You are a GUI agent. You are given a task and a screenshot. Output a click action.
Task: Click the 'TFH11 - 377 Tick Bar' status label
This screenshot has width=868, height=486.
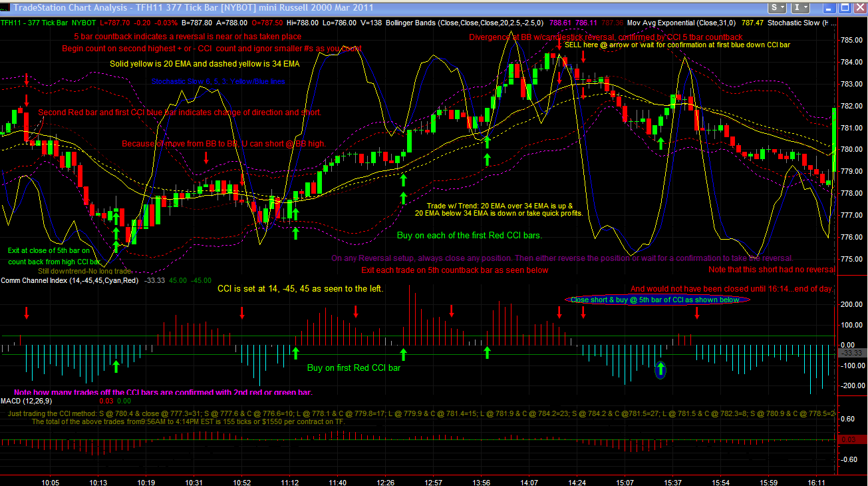[34, 23]
